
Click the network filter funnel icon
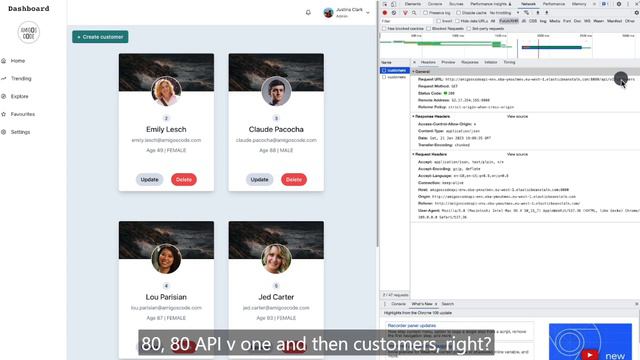pos(405,13)
